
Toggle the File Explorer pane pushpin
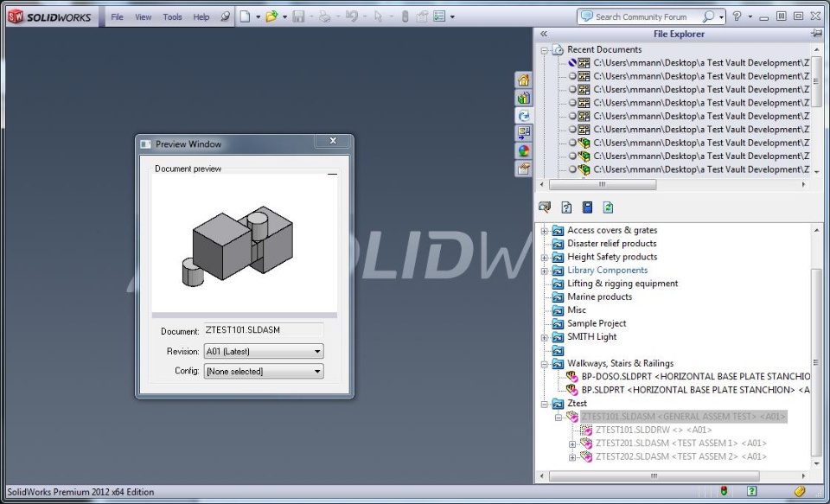[816, 34]
